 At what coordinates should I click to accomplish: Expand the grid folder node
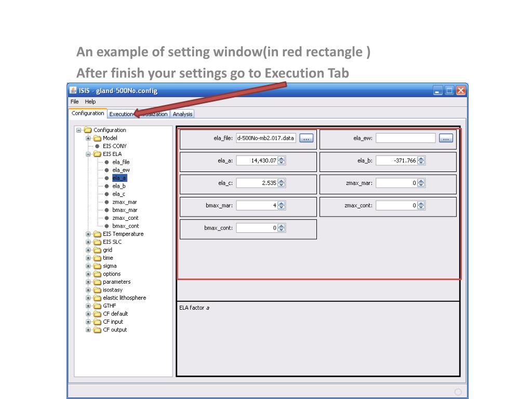(88, 250)
